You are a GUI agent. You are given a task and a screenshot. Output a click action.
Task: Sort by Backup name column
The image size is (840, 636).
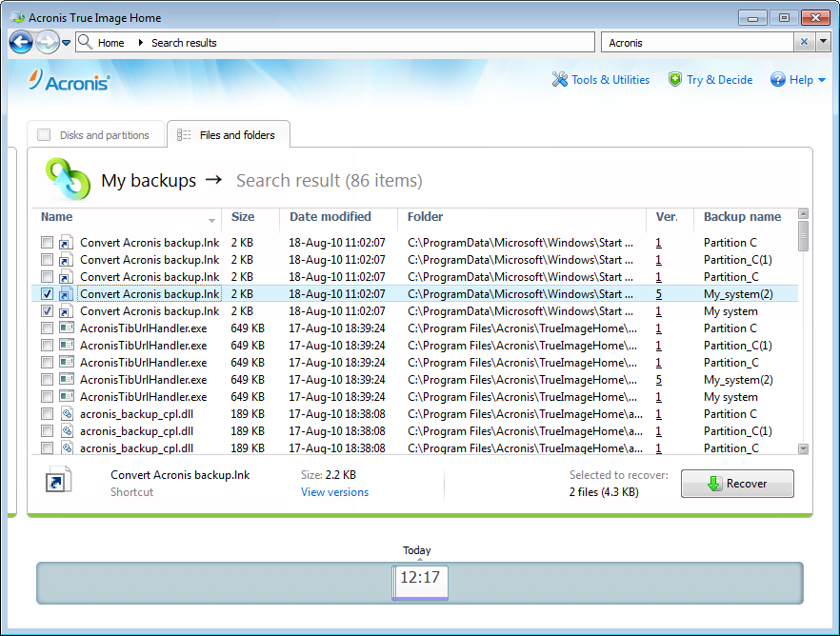coord(742,217)
